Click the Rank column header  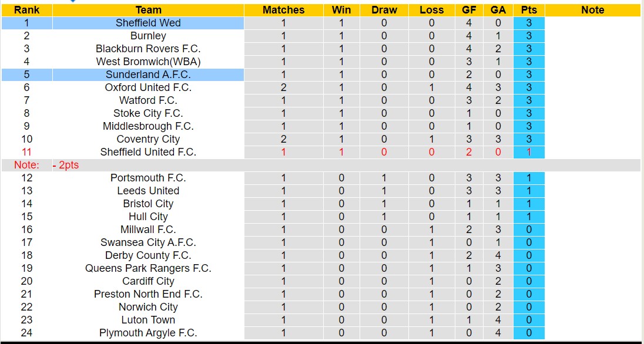click(x=26, y=10)
